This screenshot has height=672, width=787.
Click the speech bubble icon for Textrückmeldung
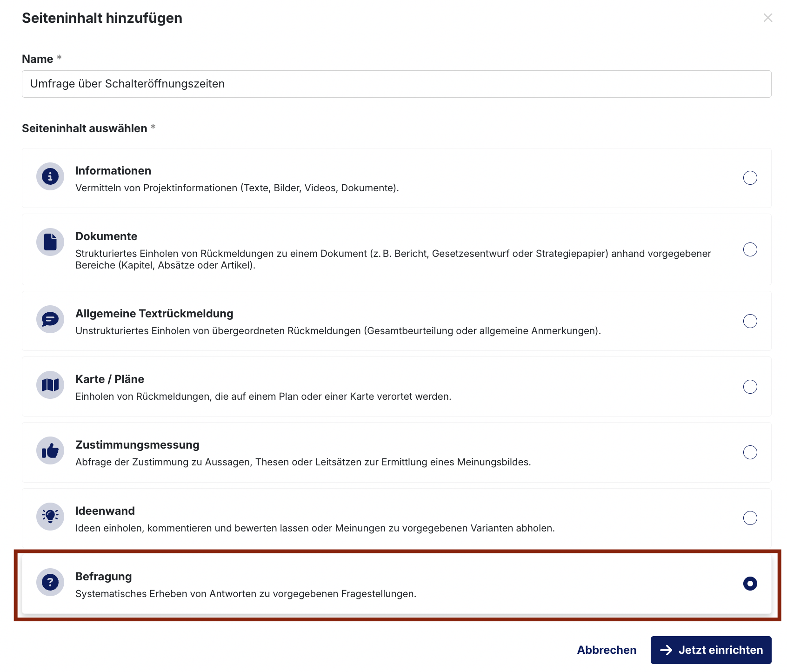click(50, 319)
